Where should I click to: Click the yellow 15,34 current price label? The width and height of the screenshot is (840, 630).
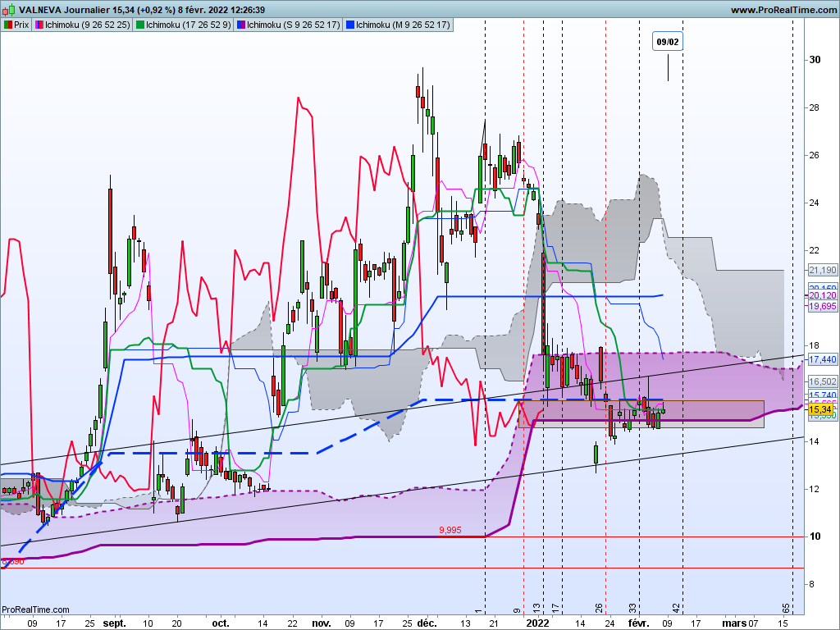(x=820, y=410)
